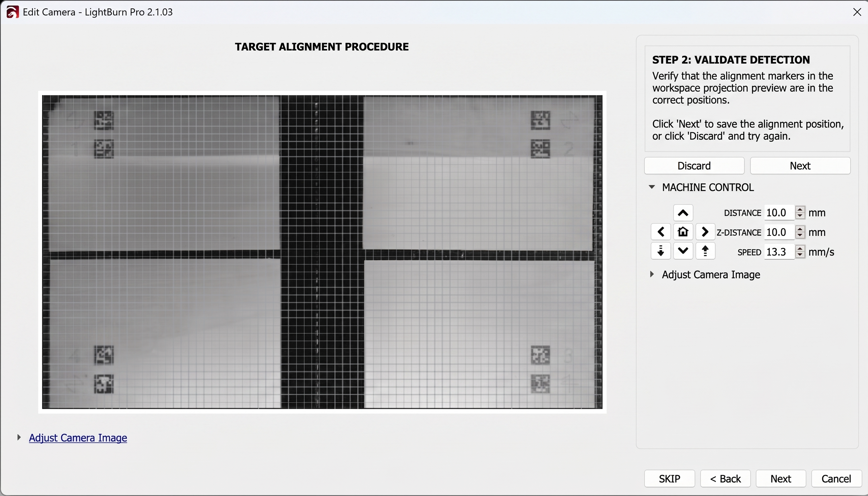Decrease the SPEED value with the down stepper

click(x=800, y=255)
